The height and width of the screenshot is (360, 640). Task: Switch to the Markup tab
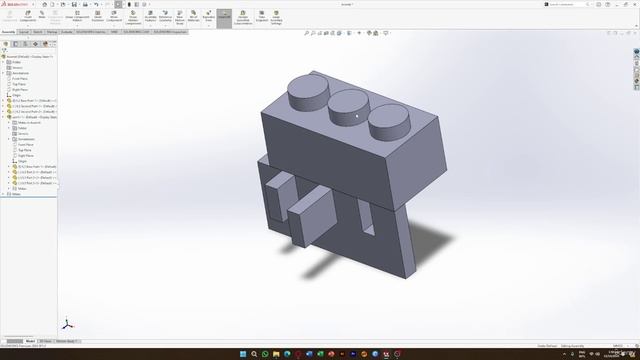click(52, 32)
